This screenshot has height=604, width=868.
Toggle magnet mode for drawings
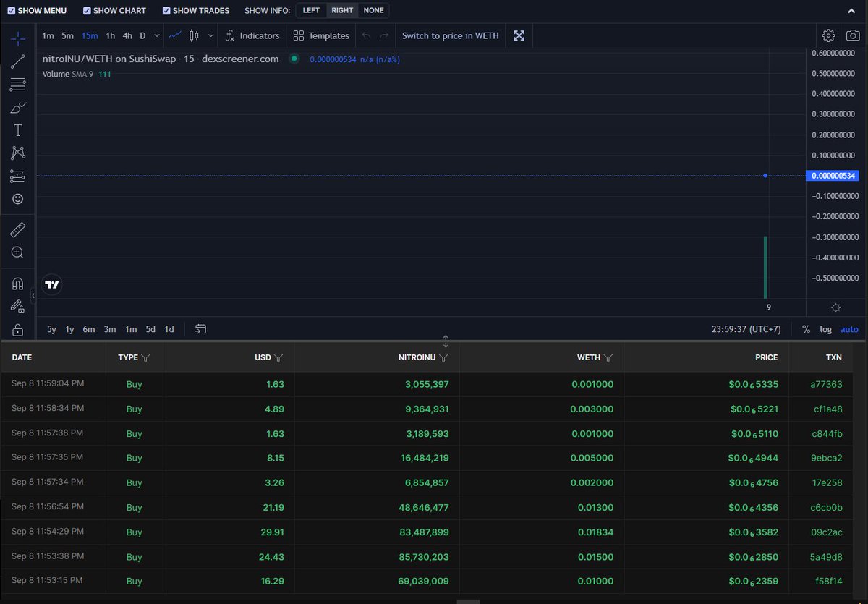(x=18, y=284)
